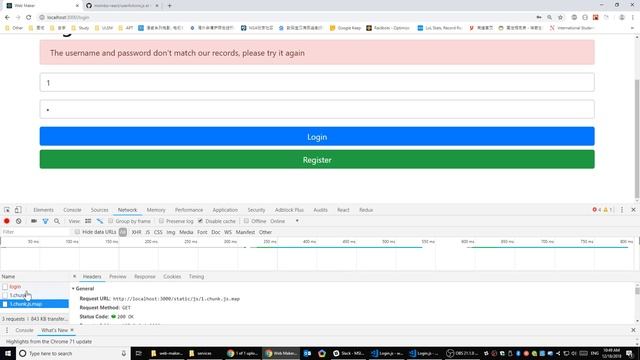Screen dimensions: 640x360
Task: Show the Response tab of the request
Action: point(144,276)
